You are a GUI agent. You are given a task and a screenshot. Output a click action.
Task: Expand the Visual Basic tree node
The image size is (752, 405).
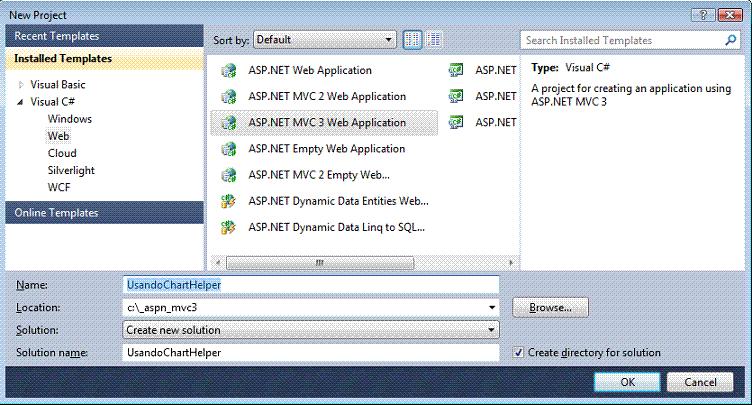21,85
